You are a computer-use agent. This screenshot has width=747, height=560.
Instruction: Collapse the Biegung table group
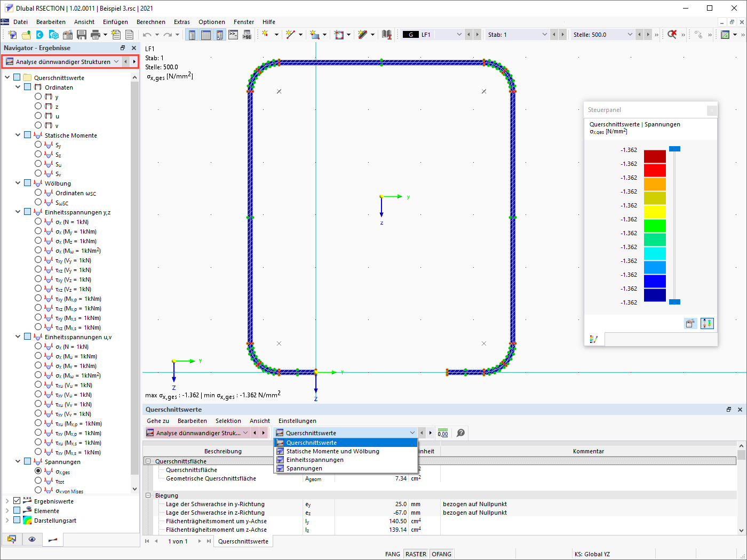click(x=148, y=495)
